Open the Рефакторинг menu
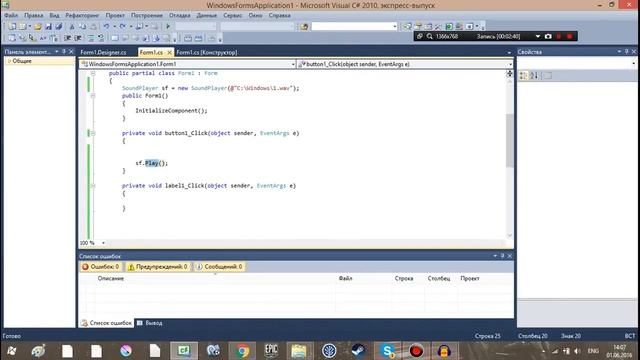The image size is (640, 360). 82,15
